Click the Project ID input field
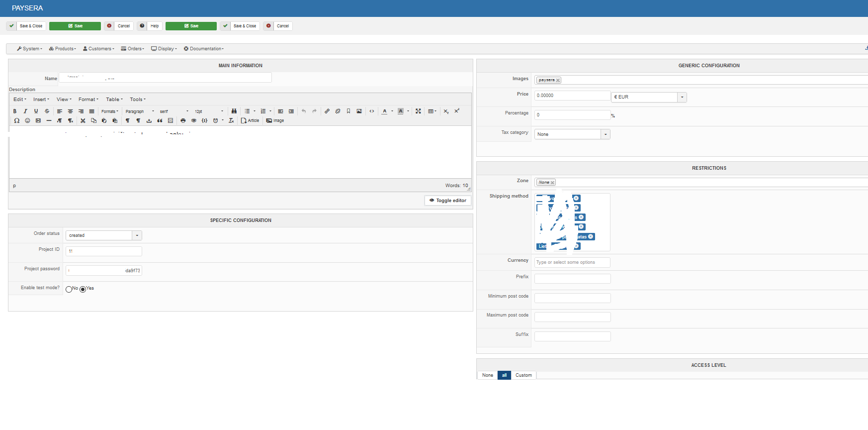Screen dimensions: 868x430 pyautogui.click(x=104, y=251)
